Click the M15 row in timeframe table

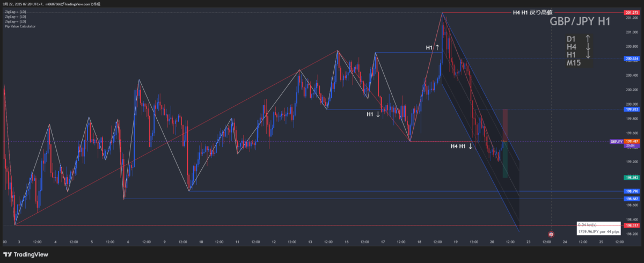pyautogui.click(x=574, y=63)
